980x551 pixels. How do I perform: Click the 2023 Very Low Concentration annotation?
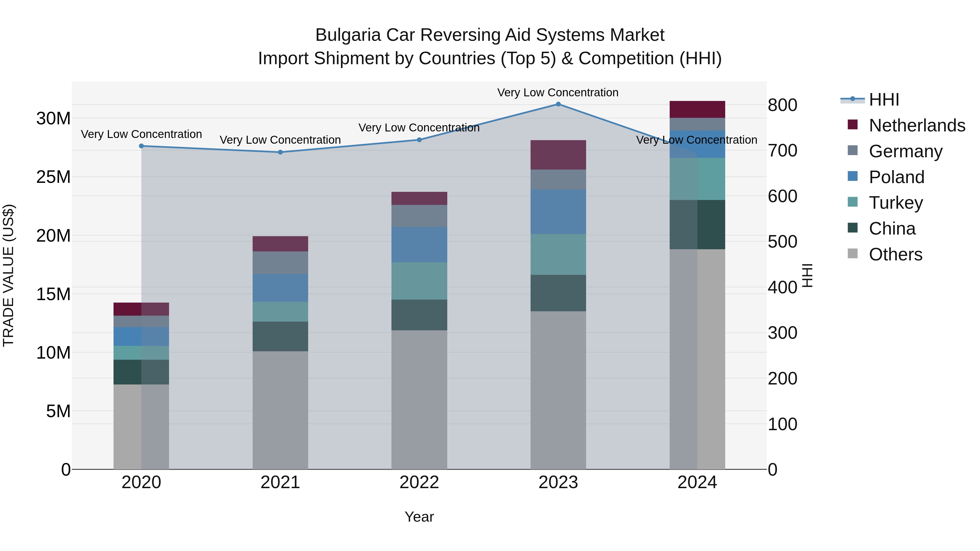click(x=558, y=93)
